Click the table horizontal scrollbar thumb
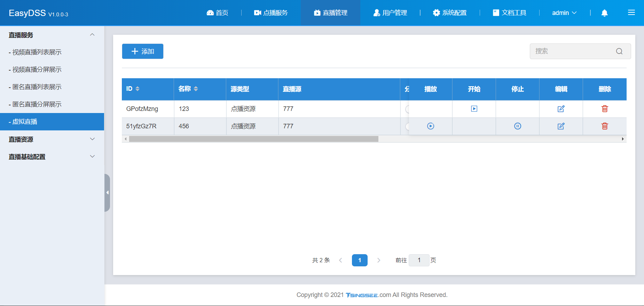The height and width of the screenshot is (306, 644). pyautogui.click(x=253, y=139)
